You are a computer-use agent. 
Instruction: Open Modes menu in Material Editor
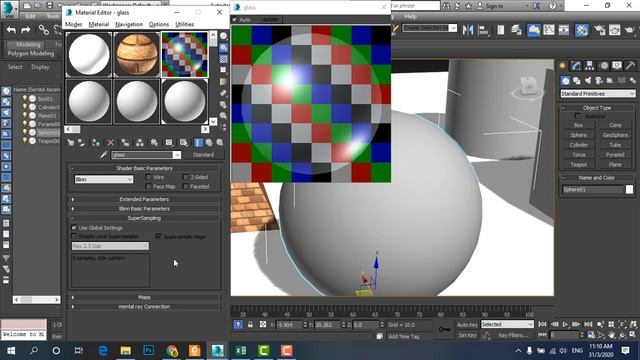click(x=73, y=24)
